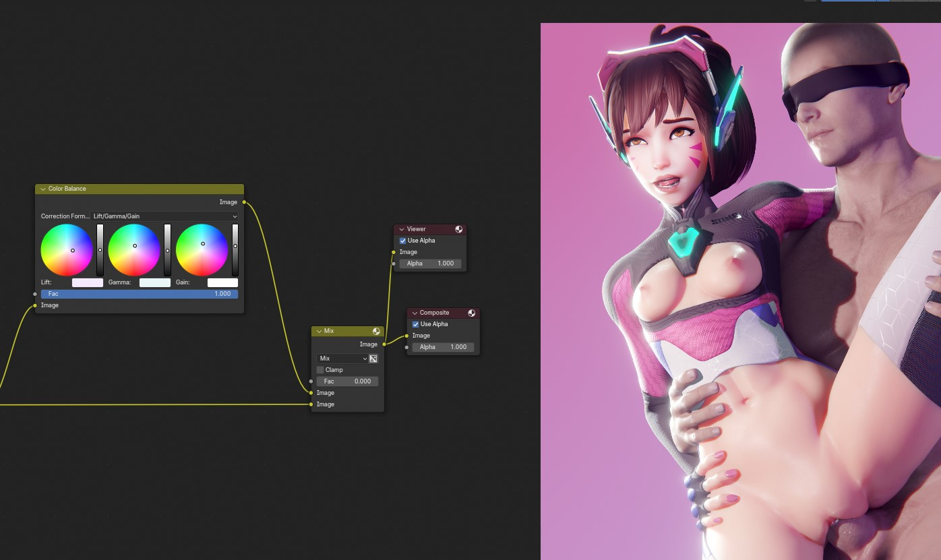Open the Correction Formula dropdown
Viewport: 941px width, 560px height.
tap(165, 216)
